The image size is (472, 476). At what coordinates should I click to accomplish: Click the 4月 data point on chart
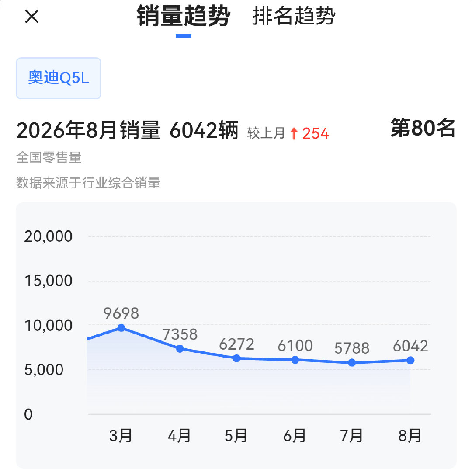click(x=180, y=349)
